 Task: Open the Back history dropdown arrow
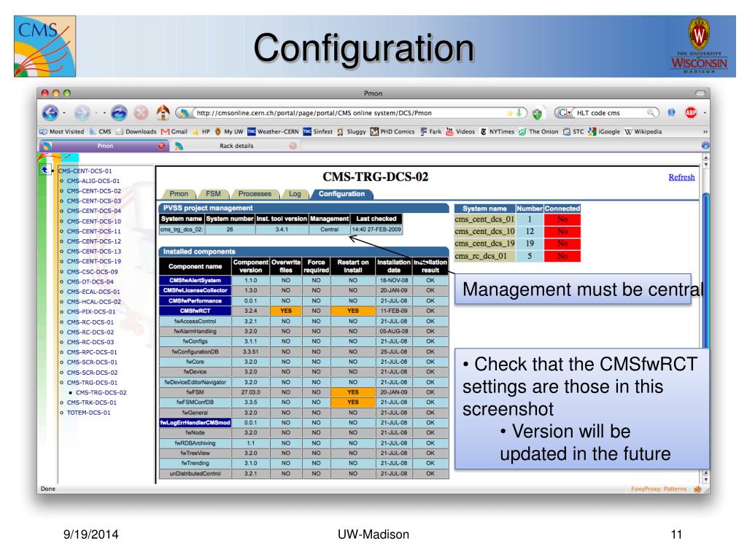coord(64,113)
